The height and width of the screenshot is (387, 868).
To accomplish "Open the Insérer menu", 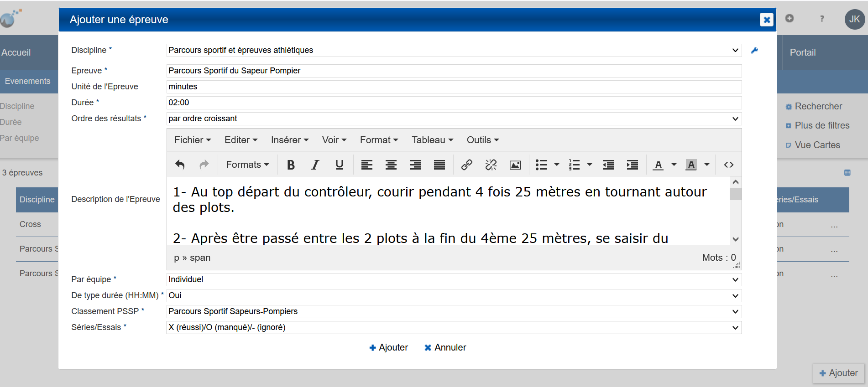I will (289, 140).
